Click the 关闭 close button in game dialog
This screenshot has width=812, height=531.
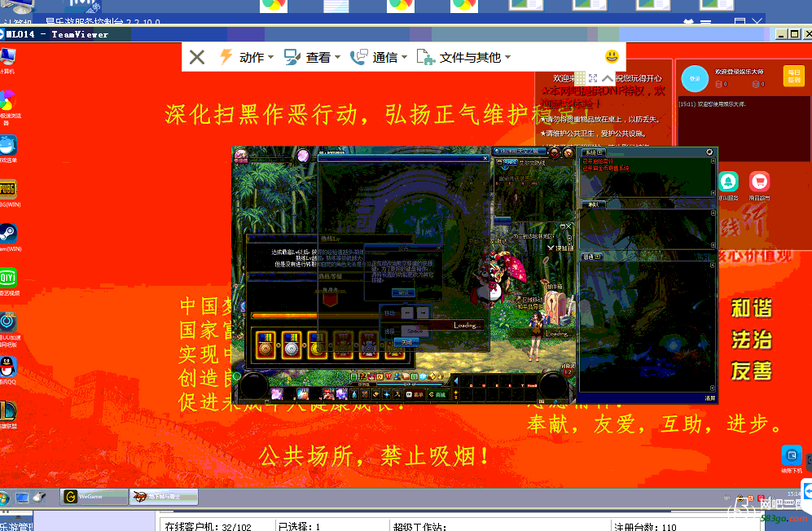[406, 342]
